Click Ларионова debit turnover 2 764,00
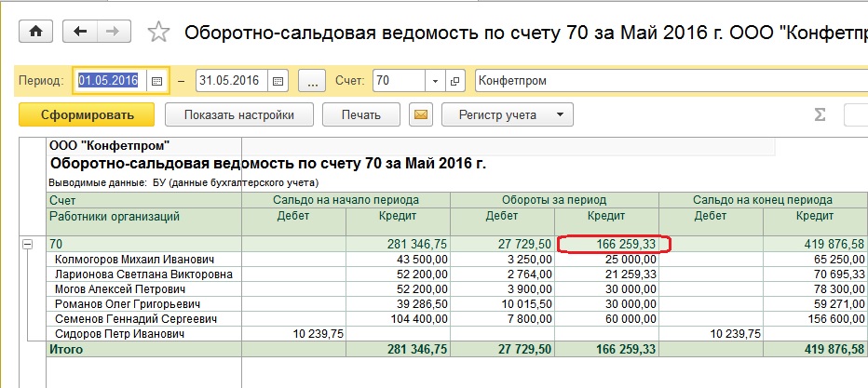This screenshot has width=868, height=388. [x=503, y=274]
